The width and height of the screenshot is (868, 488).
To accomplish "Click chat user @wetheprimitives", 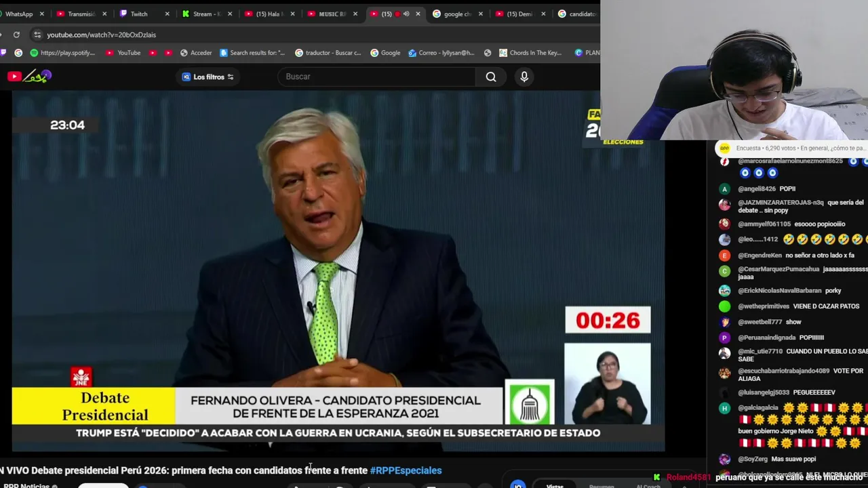I will 764,306.
